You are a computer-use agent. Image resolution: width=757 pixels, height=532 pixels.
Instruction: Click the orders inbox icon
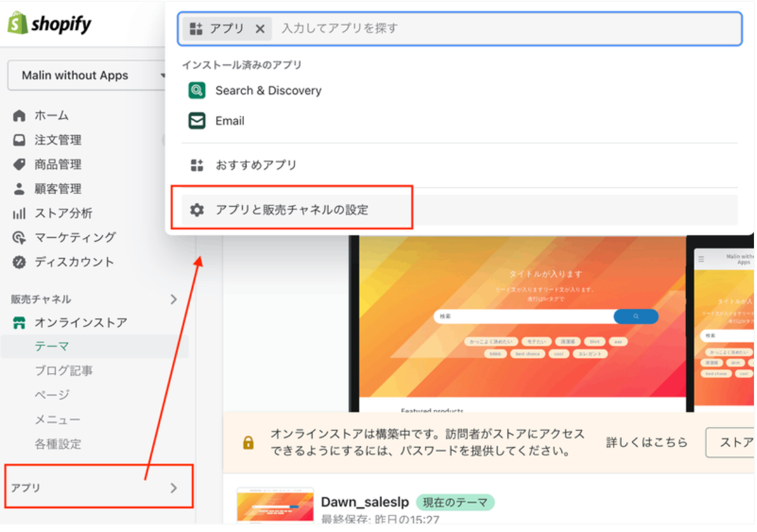(x=20, y=140)
